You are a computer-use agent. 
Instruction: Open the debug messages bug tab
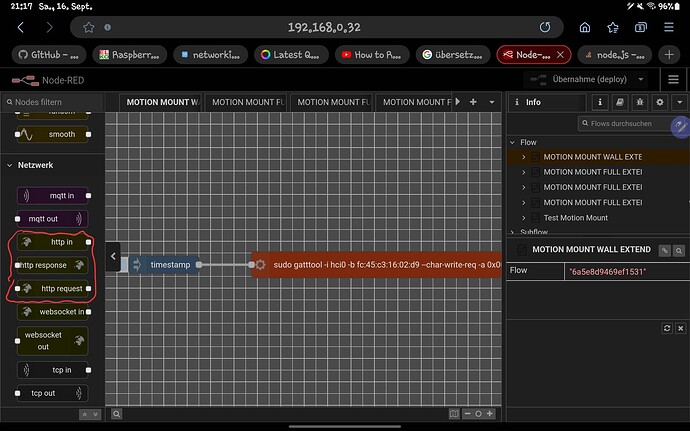640,102
